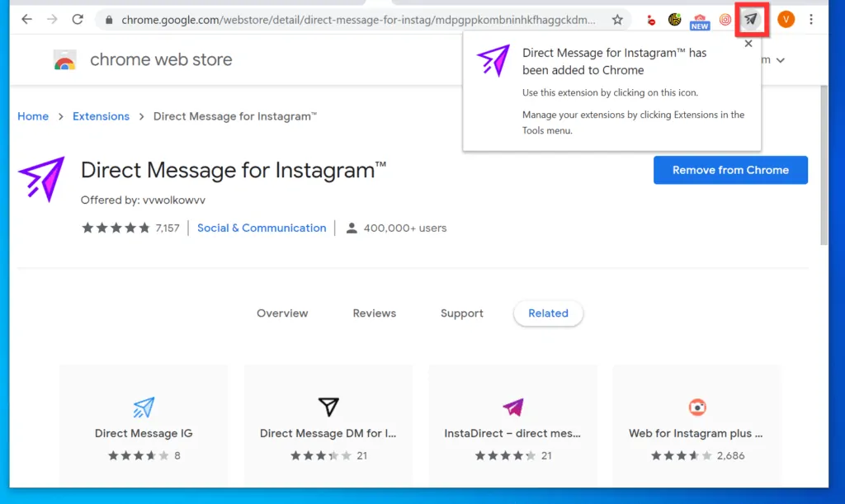This screenshot has width=845, height=504.
Task: Open the pink target extension icon
Action: (x=725, y=20)
